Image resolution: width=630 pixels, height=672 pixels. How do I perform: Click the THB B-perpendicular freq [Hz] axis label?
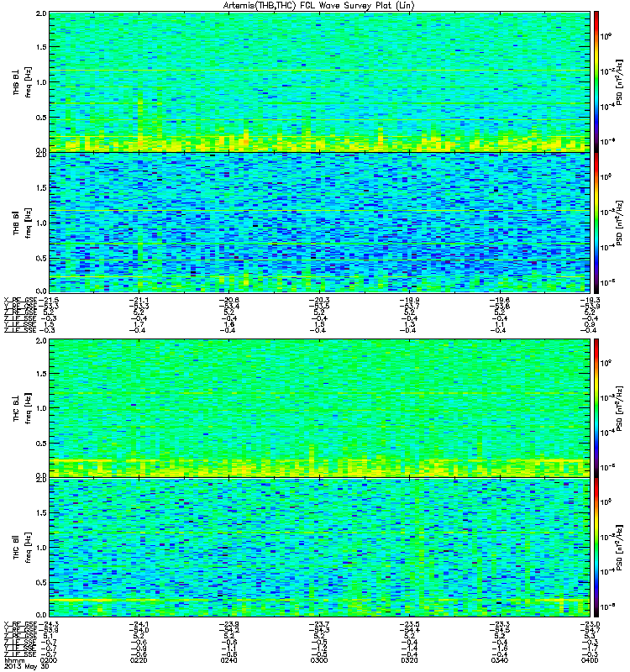(x=28, y=81)
